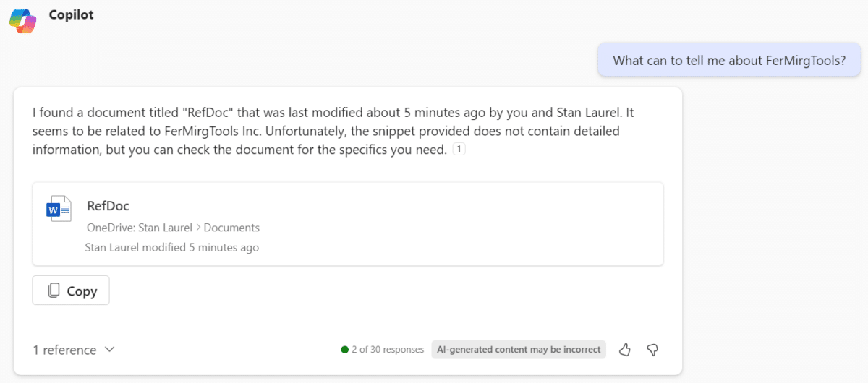Go to the Documents folder breadcrumb
Screen dimensions: 868x383
tap(231, 228)
